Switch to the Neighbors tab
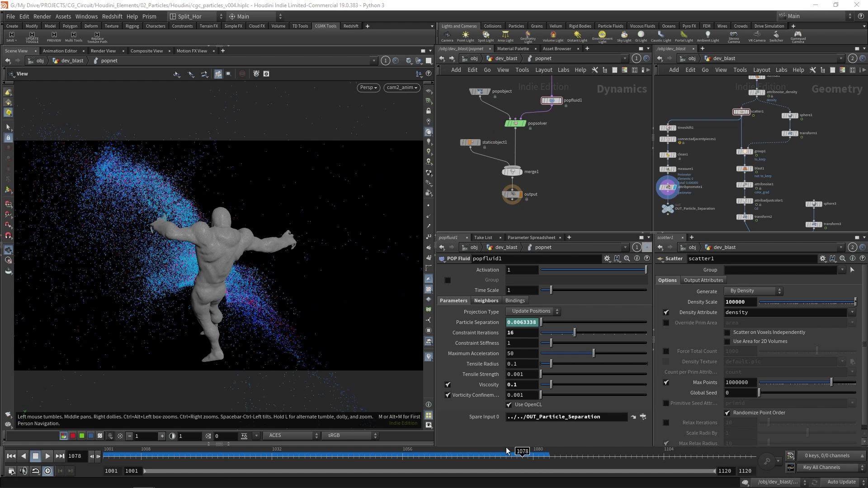868x488 pixels. pyautogui.click(x=486, y=300)
